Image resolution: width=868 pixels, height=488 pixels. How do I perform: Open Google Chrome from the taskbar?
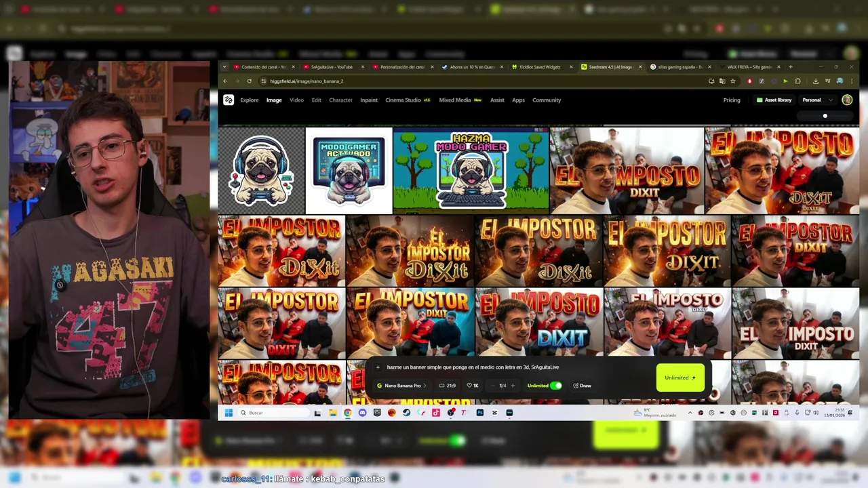pyautogui.click(x=348, y=413)
